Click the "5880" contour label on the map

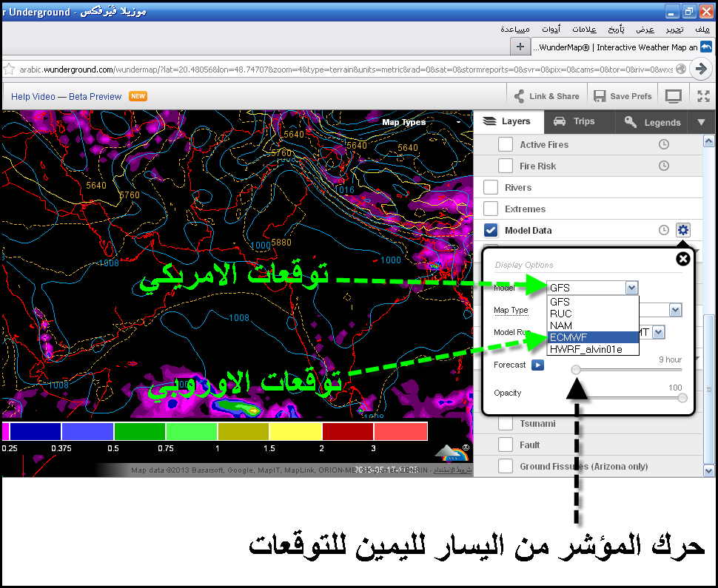click(281, 243)
